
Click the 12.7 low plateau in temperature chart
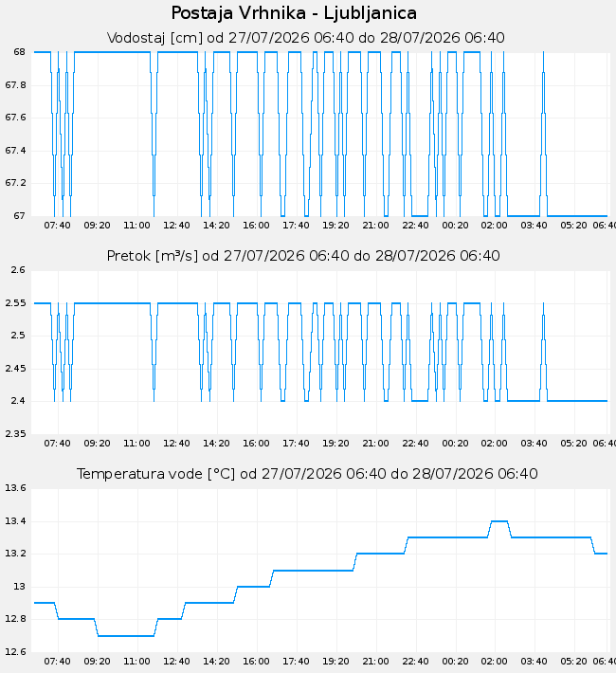coord(126,636)
